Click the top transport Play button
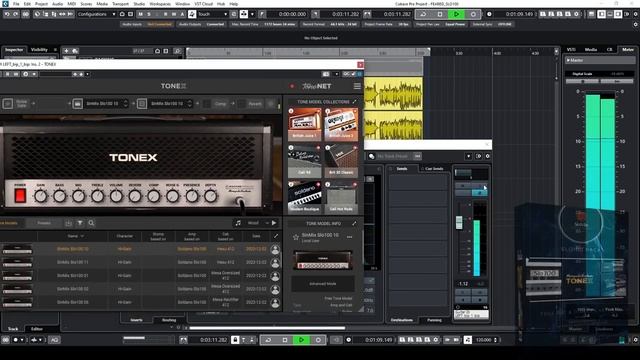This screenshot has width=640, height=360. click(456, 14)
